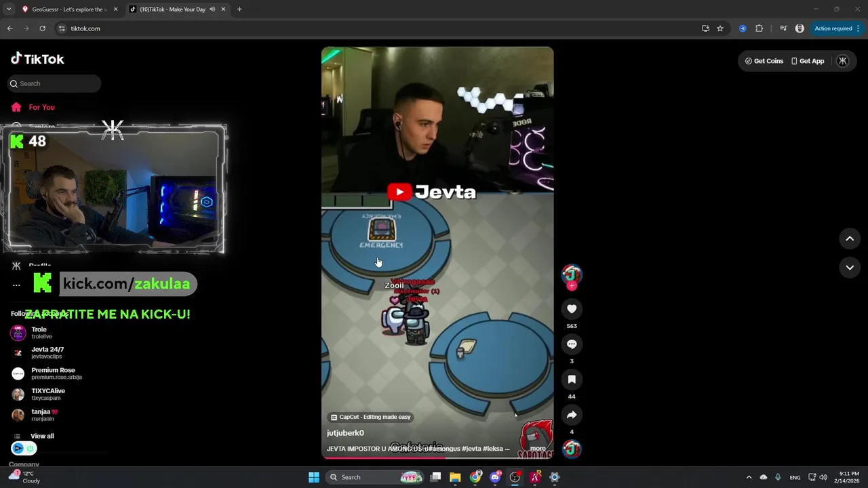This screenshot has height=488, width=868.
Task: Click the taskbar Search box
Action: click(x=375, y=477)
